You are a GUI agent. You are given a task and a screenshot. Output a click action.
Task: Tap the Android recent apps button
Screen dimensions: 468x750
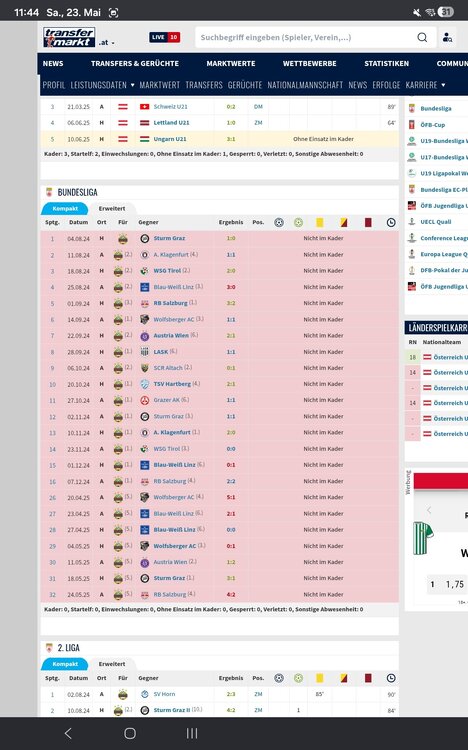[x=192, y=733]
